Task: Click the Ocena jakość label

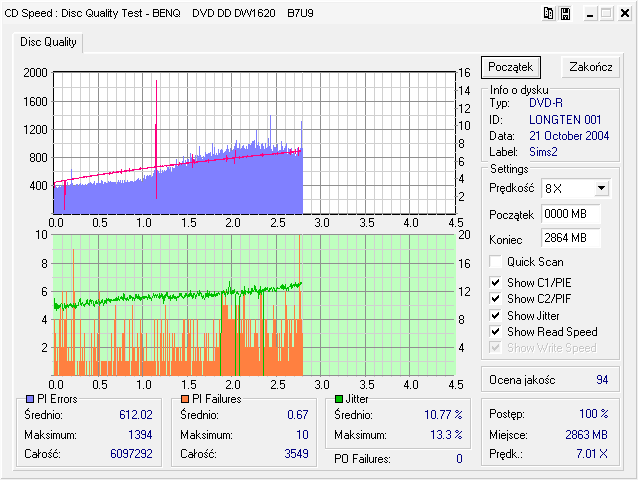Action: click(x=522, y=380)
